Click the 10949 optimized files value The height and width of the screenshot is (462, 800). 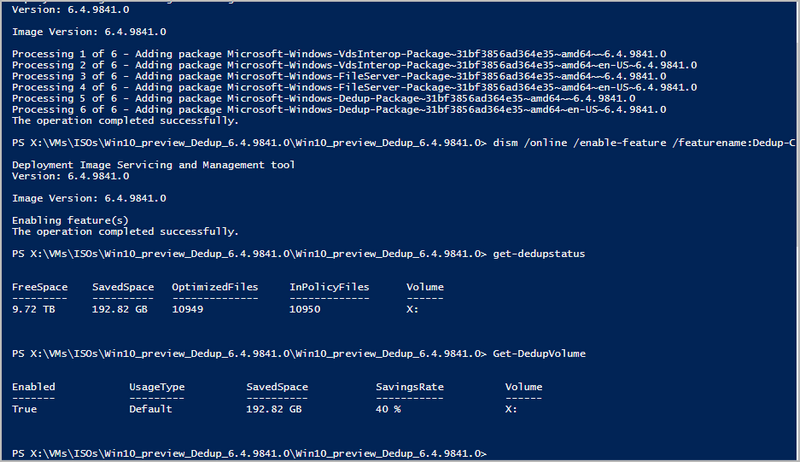pos(188,309)
